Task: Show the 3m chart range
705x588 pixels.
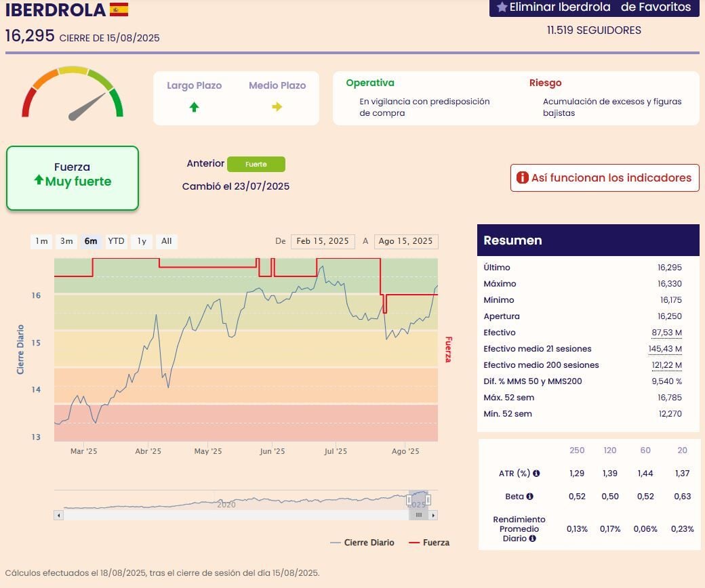Action: [66, 241]
